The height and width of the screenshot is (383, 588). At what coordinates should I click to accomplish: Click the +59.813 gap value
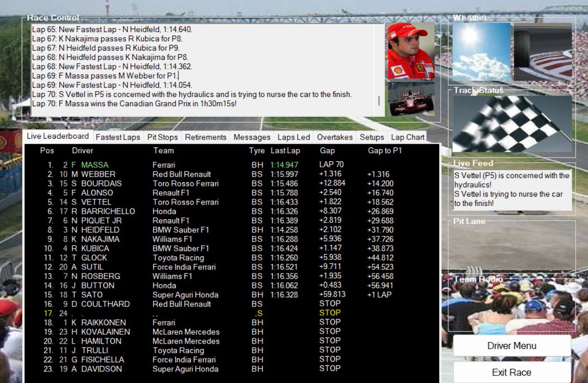point(332,295)
